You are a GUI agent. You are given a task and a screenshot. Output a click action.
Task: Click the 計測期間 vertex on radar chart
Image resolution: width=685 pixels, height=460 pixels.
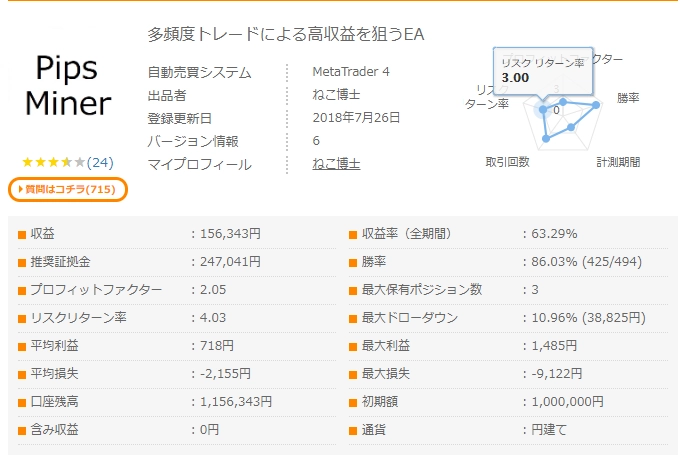point(571,128)
